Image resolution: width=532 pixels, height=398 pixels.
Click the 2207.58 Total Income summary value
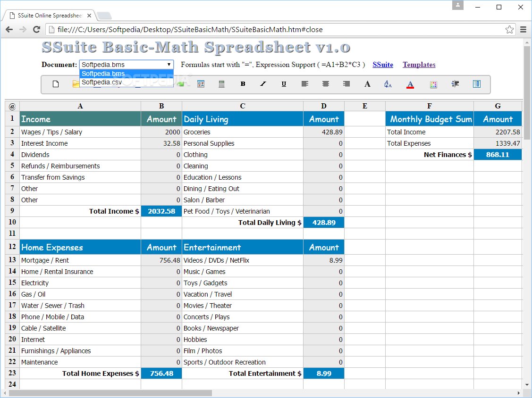coord(498,132)
